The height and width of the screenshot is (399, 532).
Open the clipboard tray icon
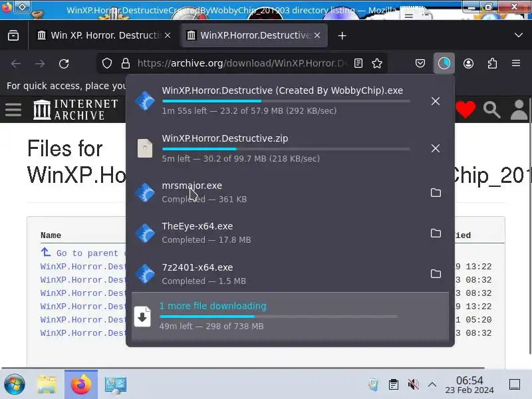[394, 385]
